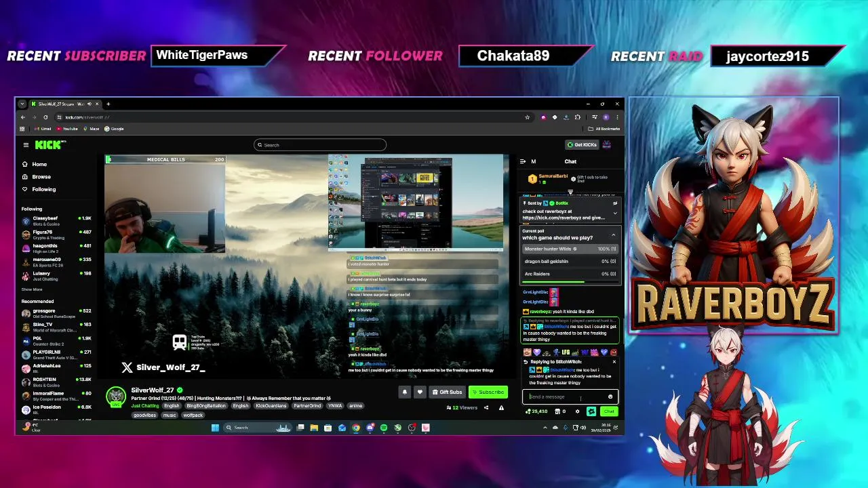Select the LFG emote in quick emotes
868x488 pixels.
566,352
